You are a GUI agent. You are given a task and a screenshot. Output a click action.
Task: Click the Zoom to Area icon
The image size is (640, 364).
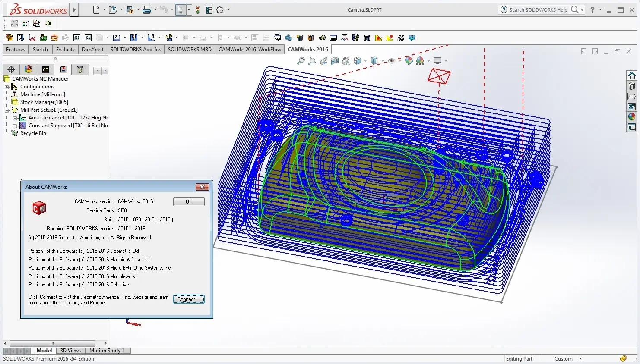(x=312, y=61)
